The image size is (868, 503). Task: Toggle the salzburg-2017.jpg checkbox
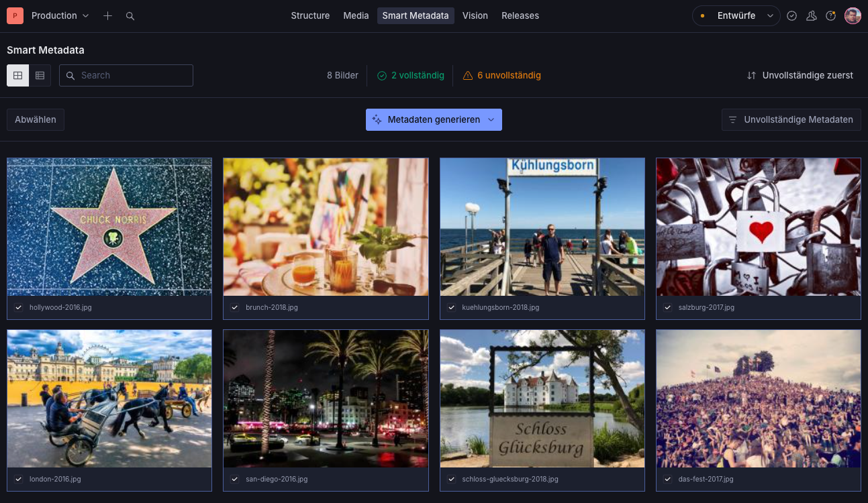(x=668, y=307)
